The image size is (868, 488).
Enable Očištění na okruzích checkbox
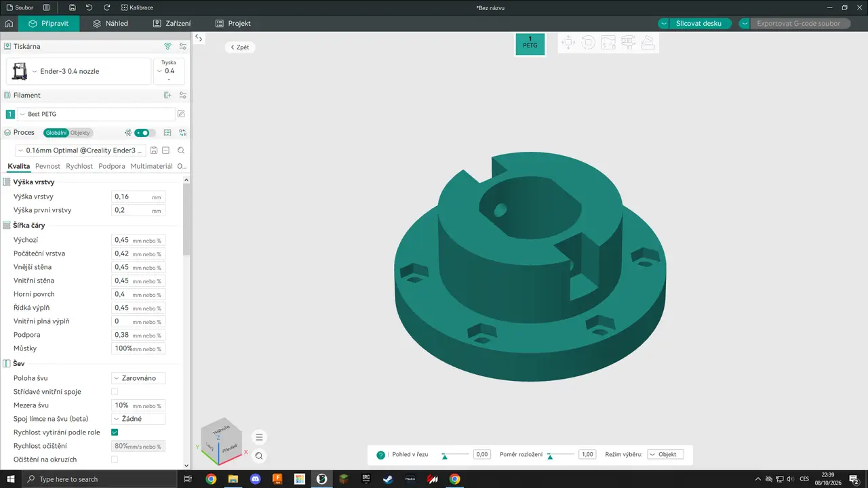[115, 460]
